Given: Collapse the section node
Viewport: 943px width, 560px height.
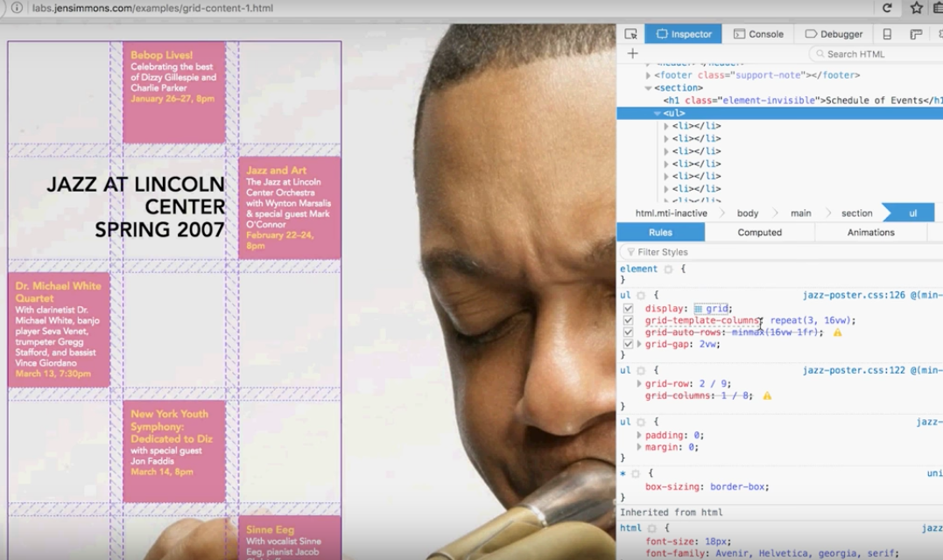Looking at the screenshot, I should (648, 87).
